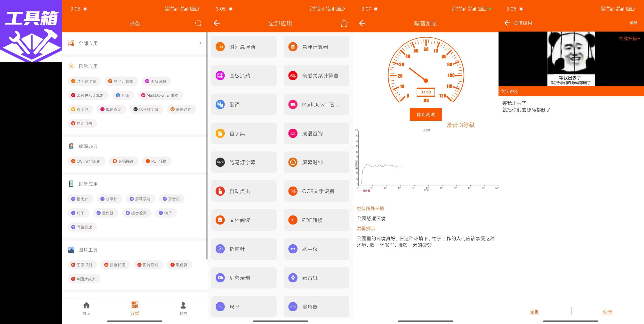
Task: Open 时间悬浮窗 tile with Time icon
Action: [x=244, y=47]
